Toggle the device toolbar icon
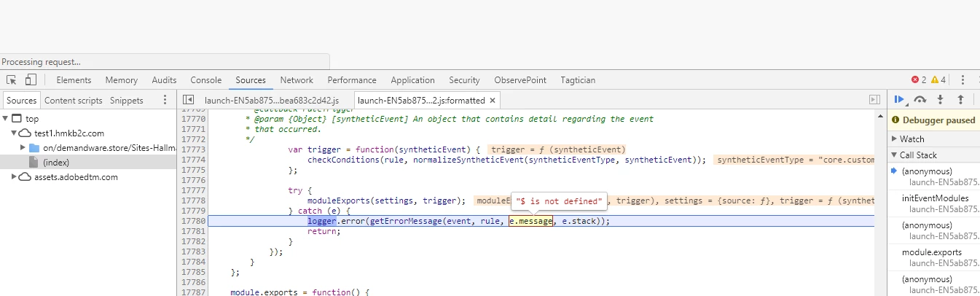The width and height of the screenshot is (980, 296). (31, 80)
